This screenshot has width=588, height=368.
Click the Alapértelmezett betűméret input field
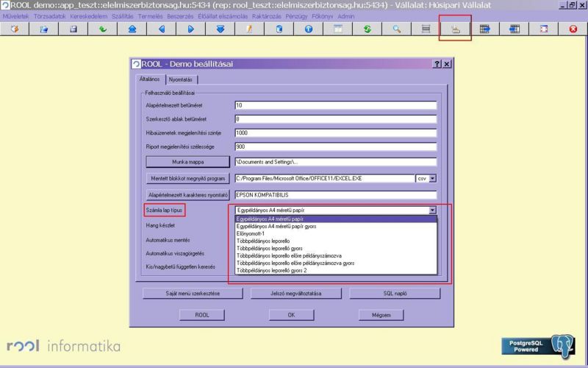click(x=335, y=105)
